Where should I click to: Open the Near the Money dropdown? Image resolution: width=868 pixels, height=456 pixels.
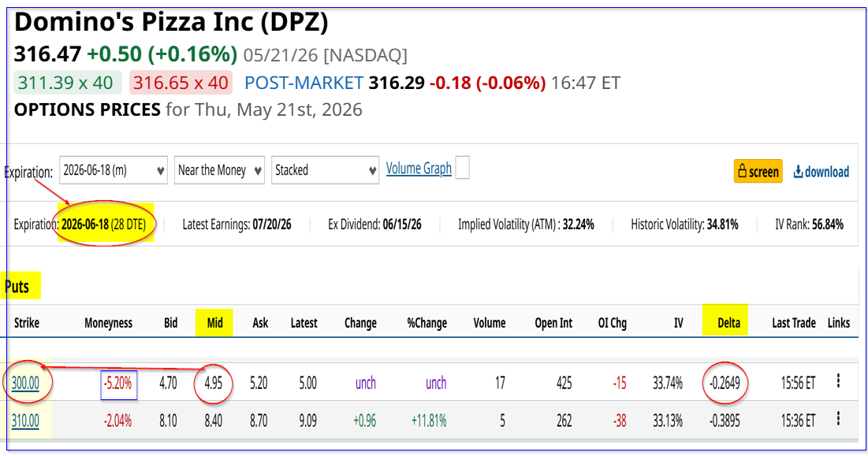(x=219, y=170)
